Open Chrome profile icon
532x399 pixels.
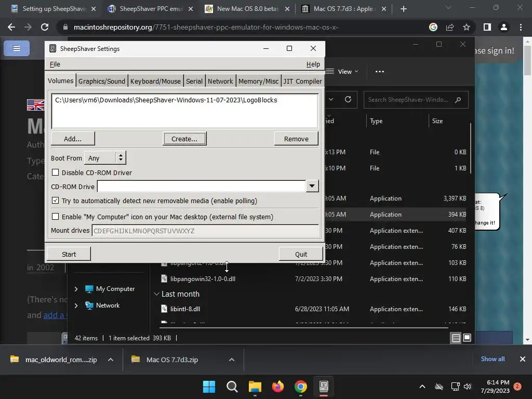point(504,27)
